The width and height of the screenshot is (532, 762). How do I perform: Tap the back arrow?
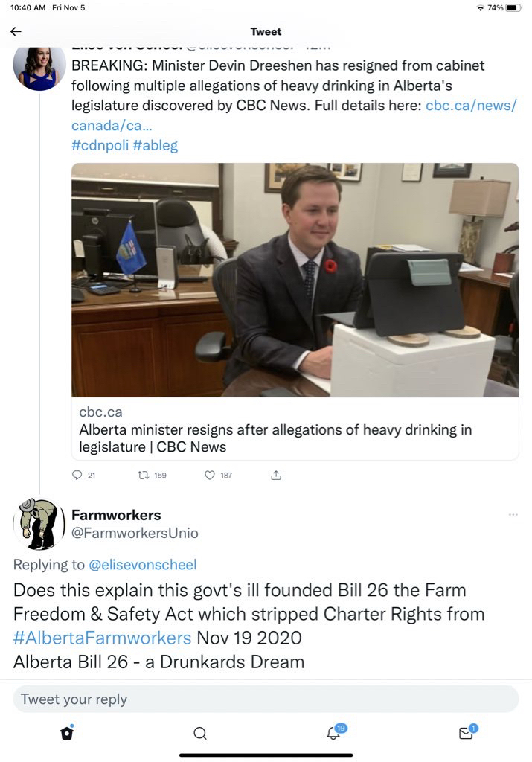click(x=16, y=31)
